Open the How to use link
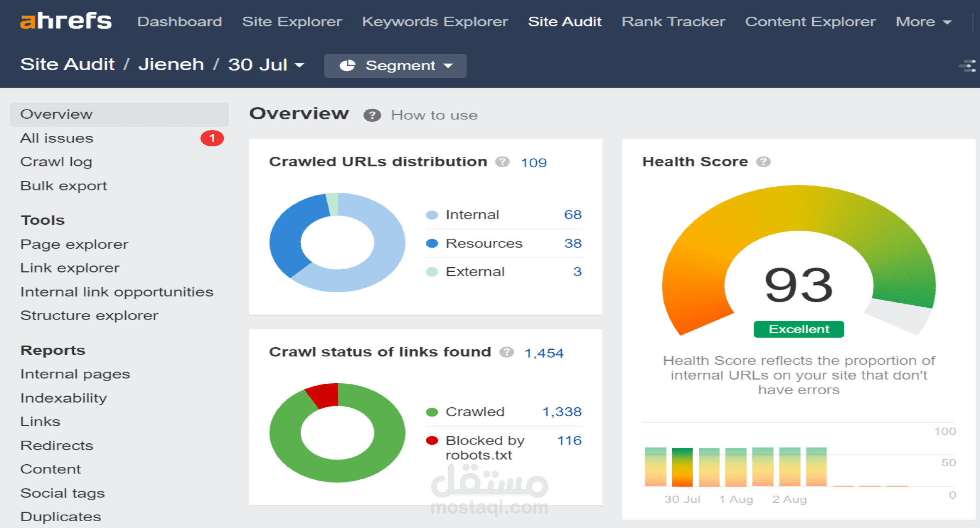This screenshot has width=980, height=528. [434, 115]
